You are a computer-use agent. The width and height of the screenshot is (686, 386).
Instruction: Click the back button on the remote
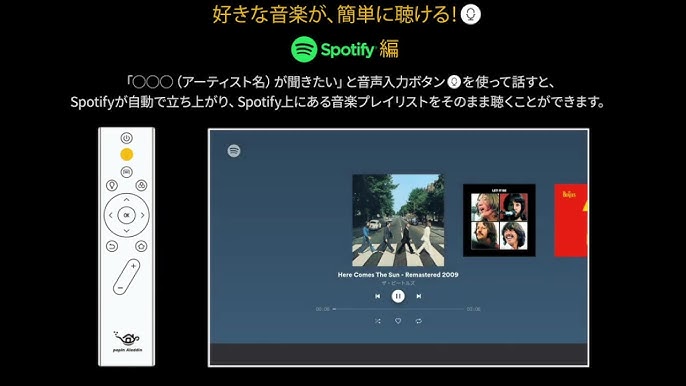point(112,246)
